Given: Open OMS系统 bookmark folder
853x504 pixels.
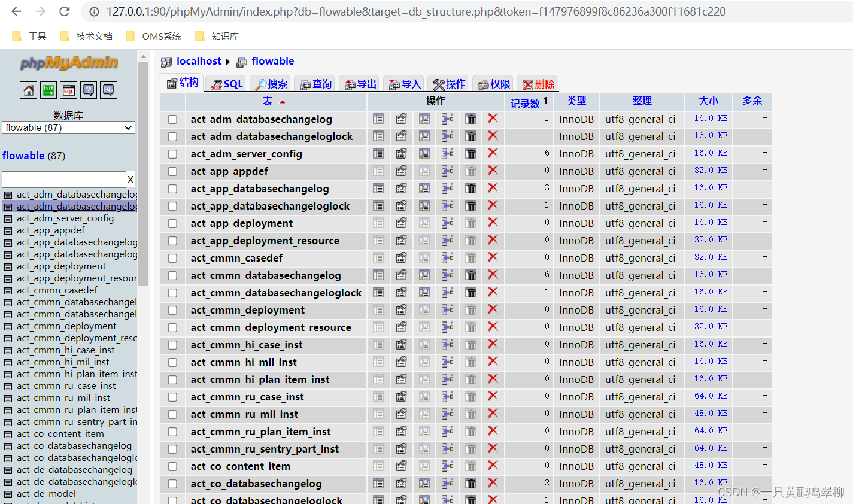Looking at the screenshot, I should [154, 36].
